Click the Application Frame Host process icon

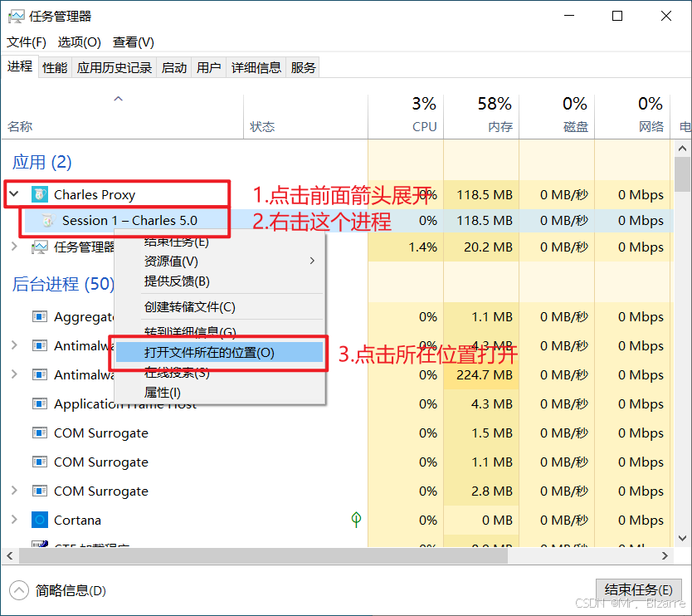(39, 403)
